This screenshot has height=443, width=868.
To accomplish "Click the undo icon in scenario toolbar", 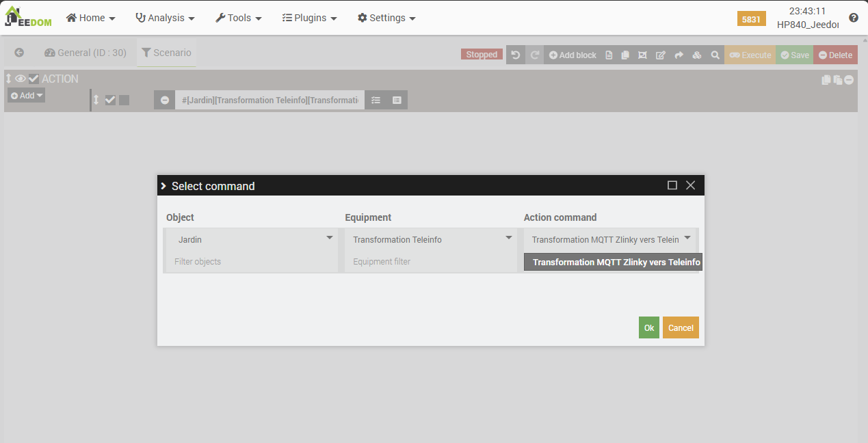I will point(516,55).
